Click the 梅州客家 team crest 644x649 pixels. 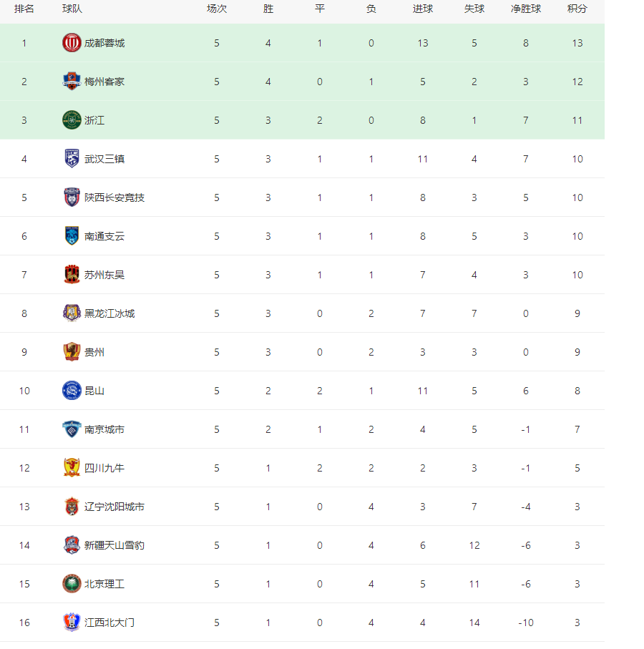[72, 81]
